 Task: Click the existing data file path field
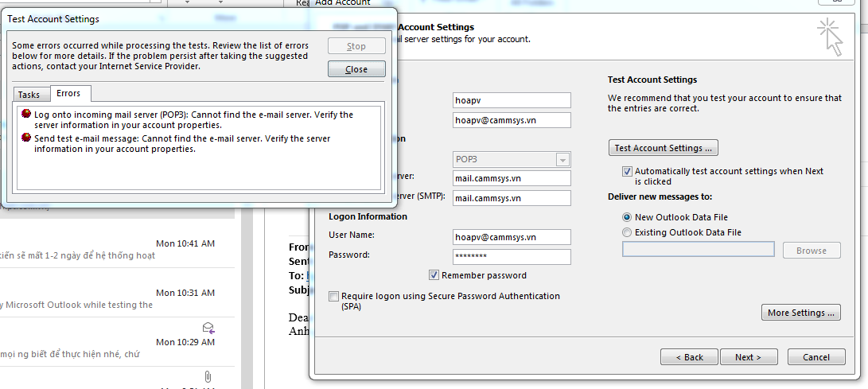pos(699,250)
